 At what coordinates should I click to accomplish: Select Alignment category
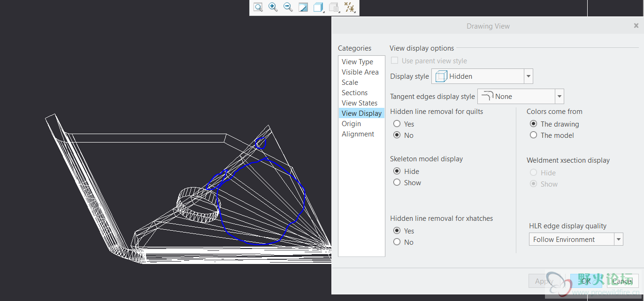point(358,134)
